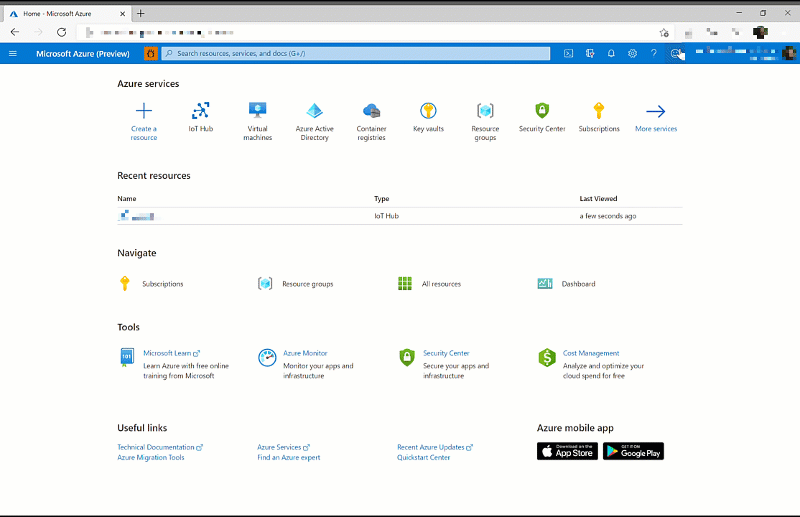Screen dimensions: 800x517
Task: Click 'a few seconds ago' cell
Action: 608,216
